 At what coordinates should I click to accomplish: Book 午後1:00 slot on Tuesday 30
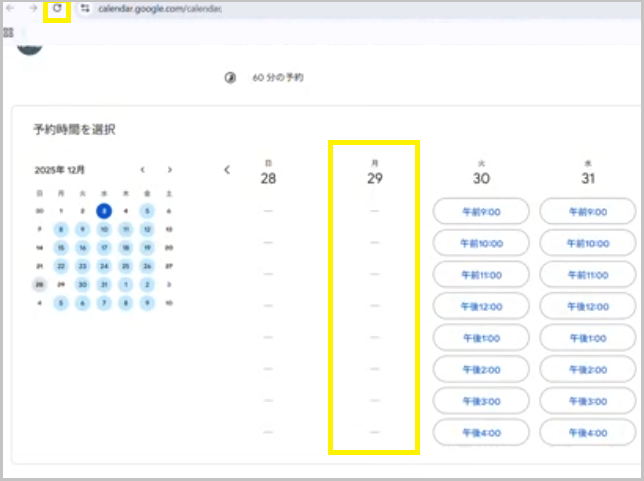[481, 338]
